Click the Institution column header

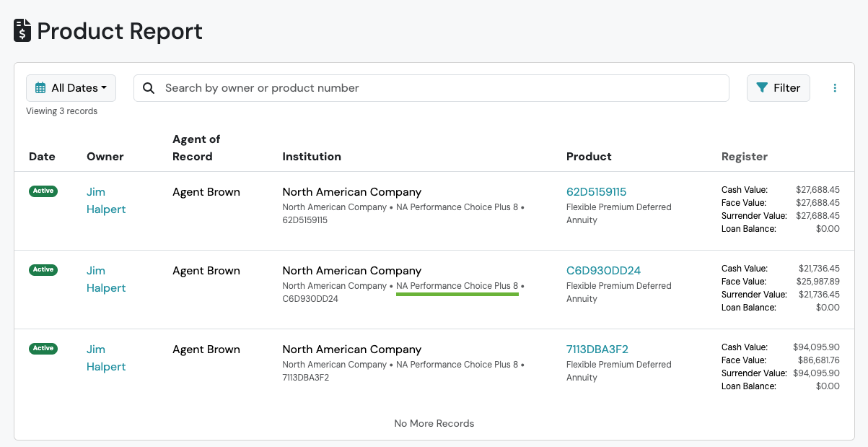(312, 157)
